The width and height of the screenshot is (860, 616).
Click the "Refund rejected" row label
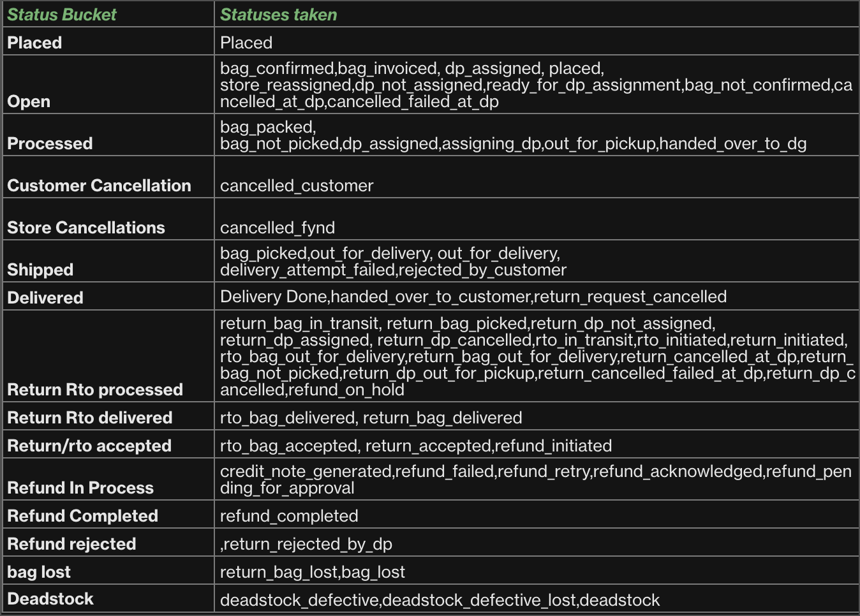coord(71,544)
